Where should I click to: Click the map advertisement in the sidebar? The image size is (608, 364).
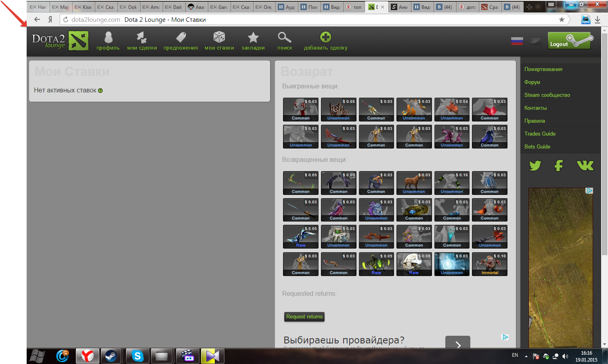(x=561, y=268)
